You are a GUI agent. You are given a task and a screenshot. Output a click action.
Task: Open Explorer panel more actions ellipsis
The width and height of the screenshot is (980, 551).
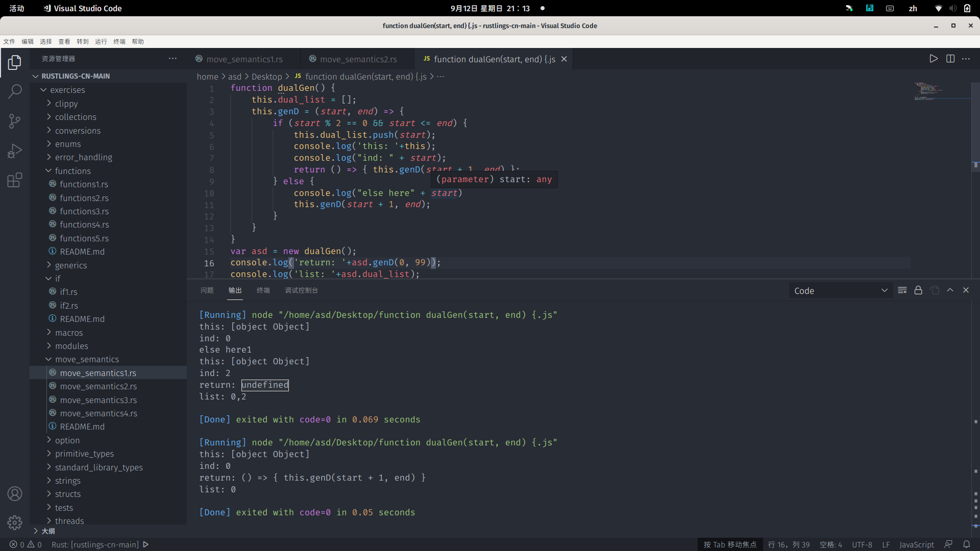point(173,59)
